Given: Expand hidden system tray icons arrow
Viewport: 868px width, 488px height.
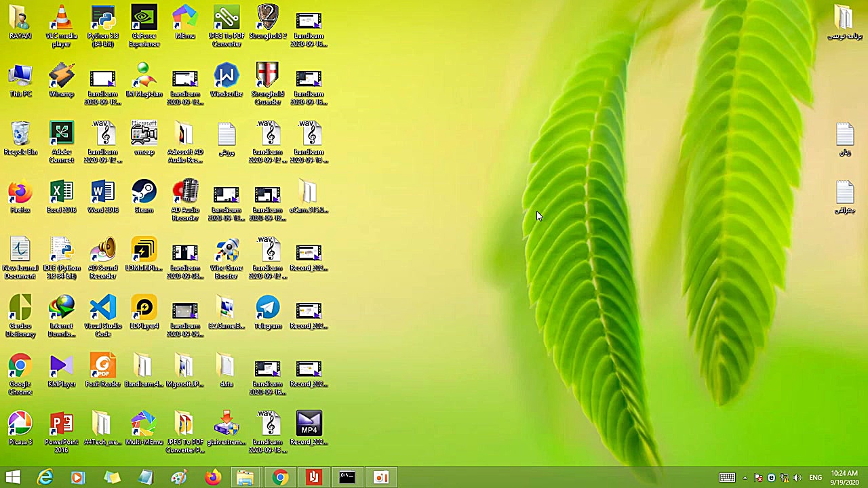Looking at the screenshot, I should 745,478.
